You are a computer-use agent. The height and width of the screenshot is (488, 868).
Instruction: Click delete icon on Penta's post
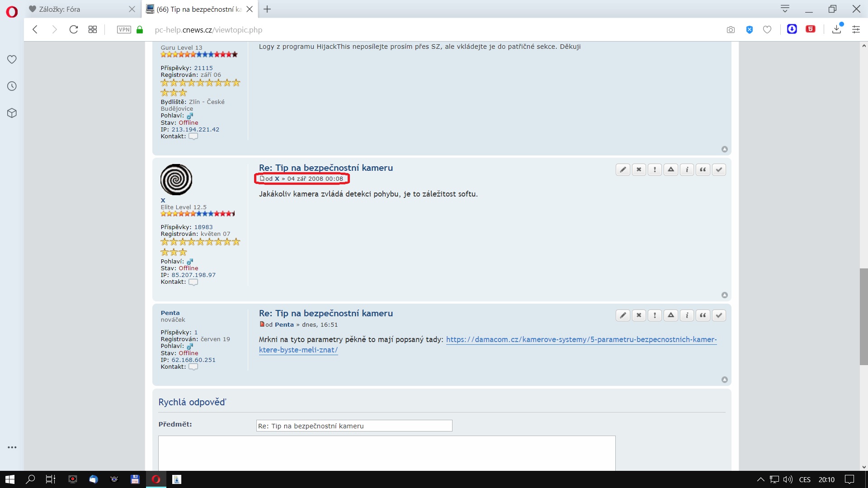click(x=639, y=315)
